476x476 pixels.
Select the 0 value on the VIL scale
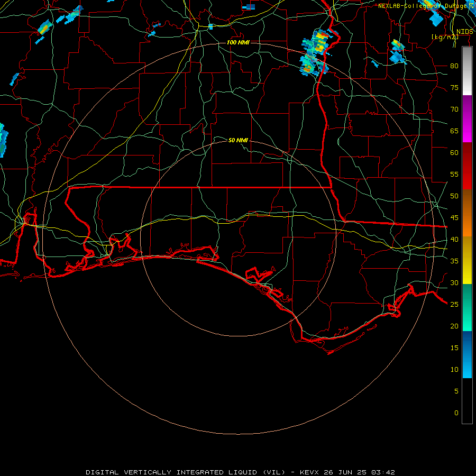pyautogui.click(x=456, y=413)
